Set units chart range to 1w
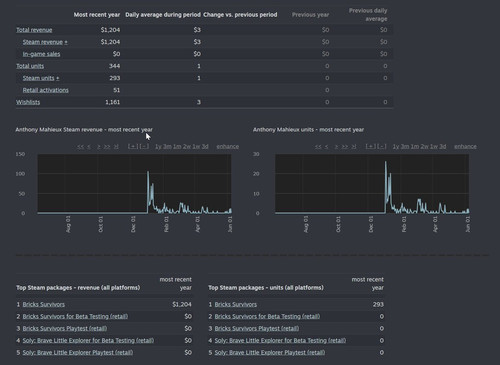500x365 pixels. [434, 147]
